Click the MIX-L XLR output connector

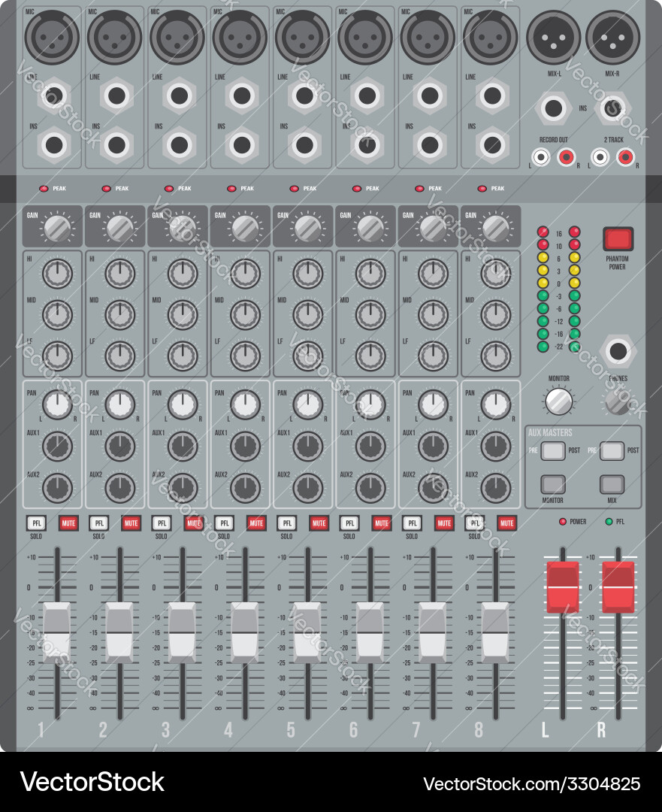(554, 36)
